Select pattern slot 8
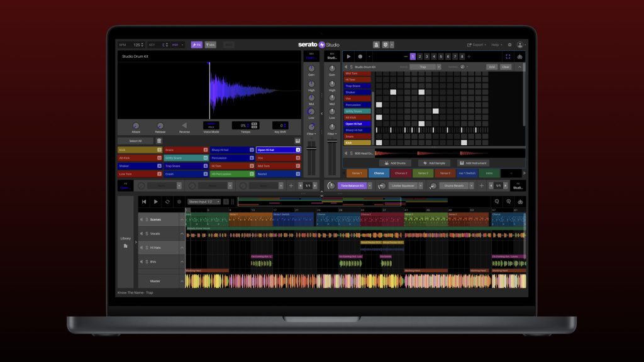 (462, 57)
